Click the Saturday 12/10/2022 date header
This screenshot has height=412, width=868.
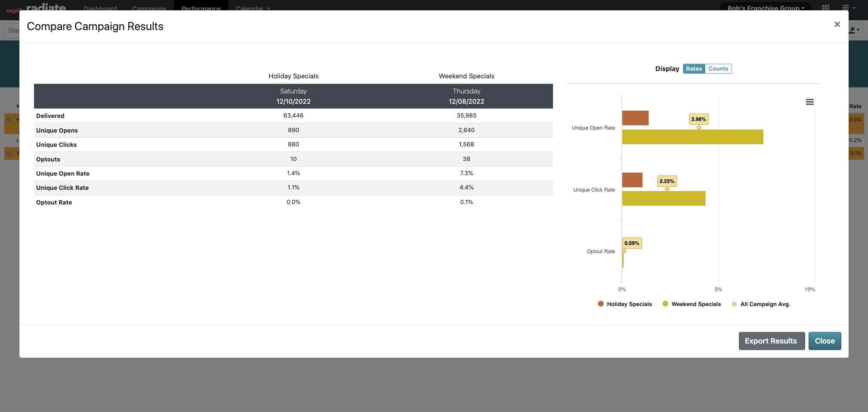point(293,96)
